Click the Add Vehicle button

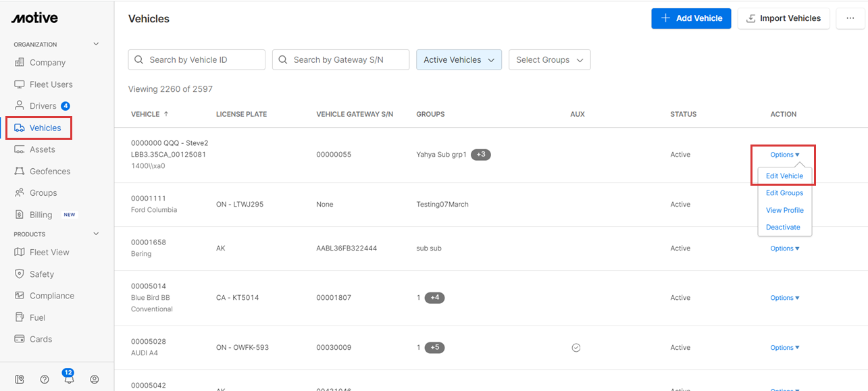point(691,18)
